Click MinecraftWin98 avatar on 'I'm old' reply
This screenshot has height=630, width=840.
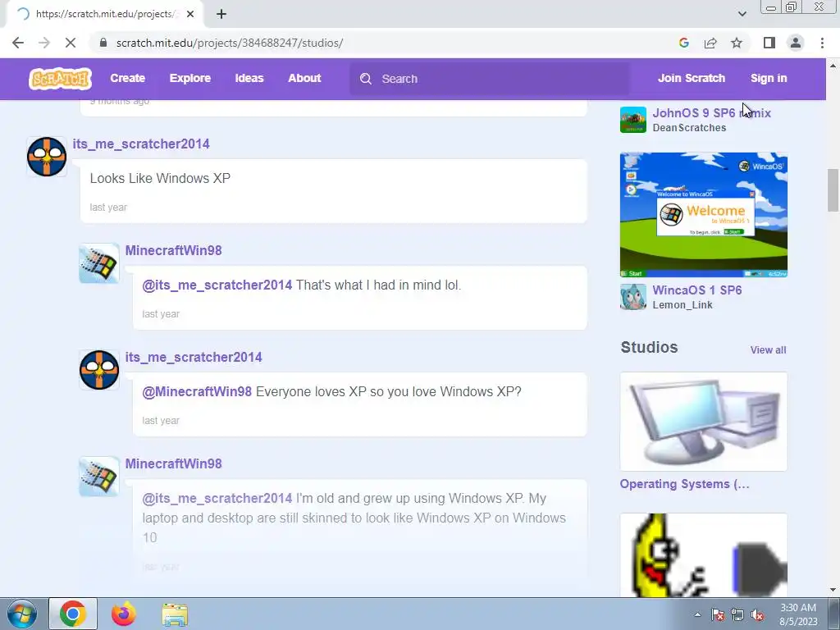(x=99, y=477)
